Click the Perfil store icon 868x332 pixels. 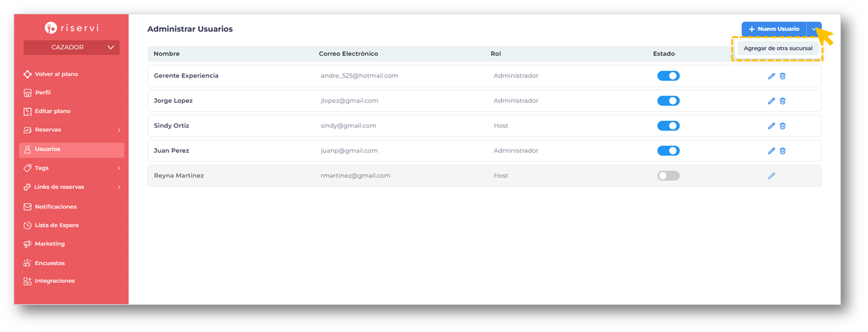[27, 93]
